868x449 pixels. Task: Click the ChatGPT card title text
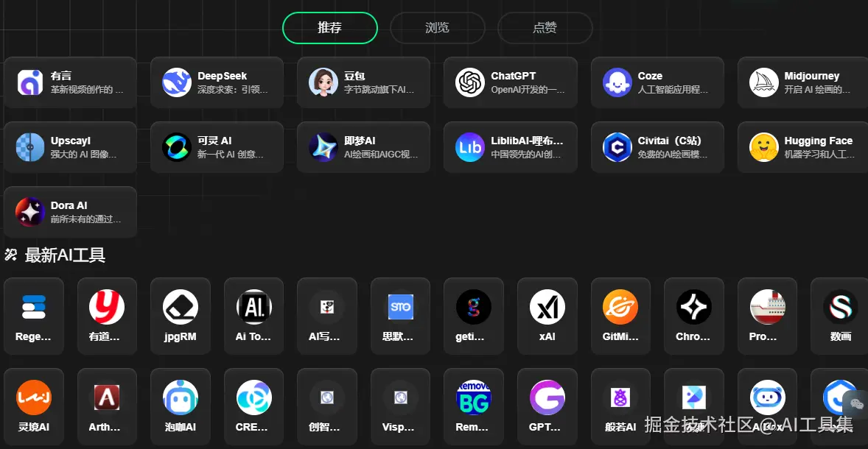coord(513,76)
